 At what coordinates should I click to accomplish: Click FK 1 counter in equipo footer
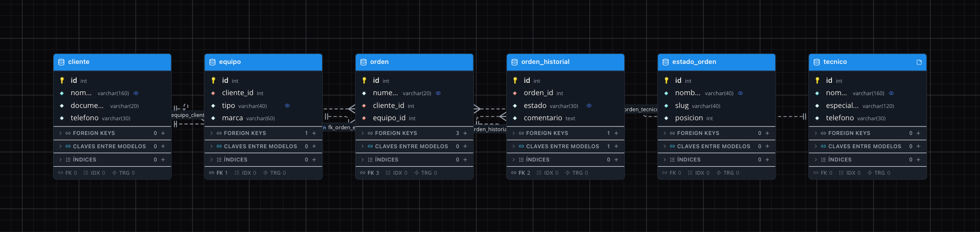219,173
